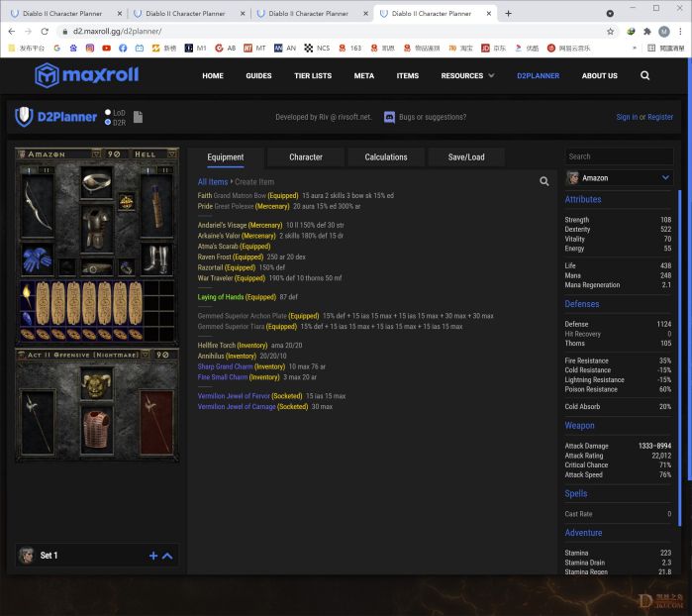
Task: Select the Laying of Hands item row
Action: click(x=247, y=297)
